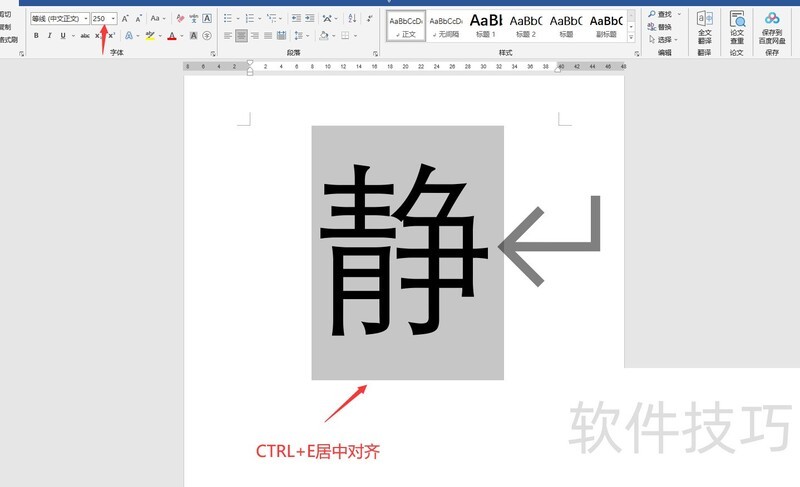The height and width of the screenshot is (487, 800).
Task: Open the Font dialog launcher
Action: click(x=213, y=53)
